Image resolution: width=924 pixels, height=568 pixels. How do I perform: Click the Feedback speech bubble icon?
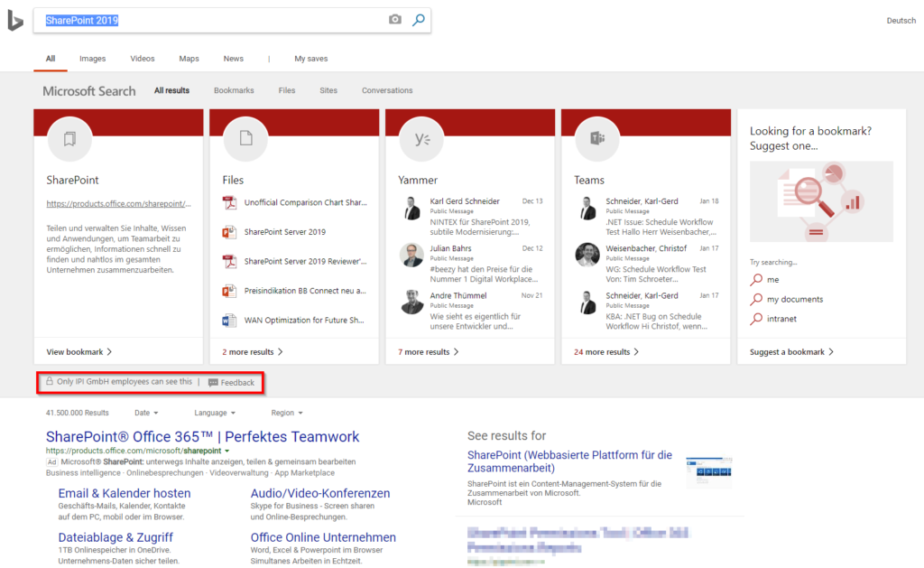click(x=213, y=383)
